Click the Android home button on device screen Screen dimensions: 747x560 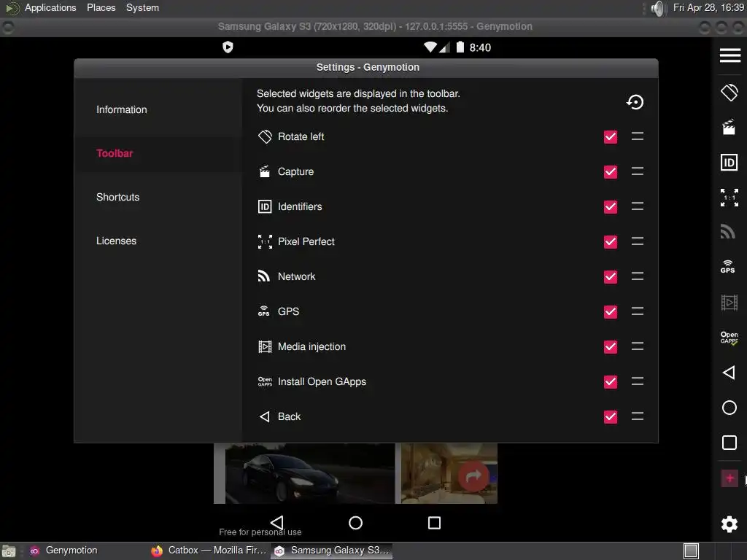click(355, 523)
